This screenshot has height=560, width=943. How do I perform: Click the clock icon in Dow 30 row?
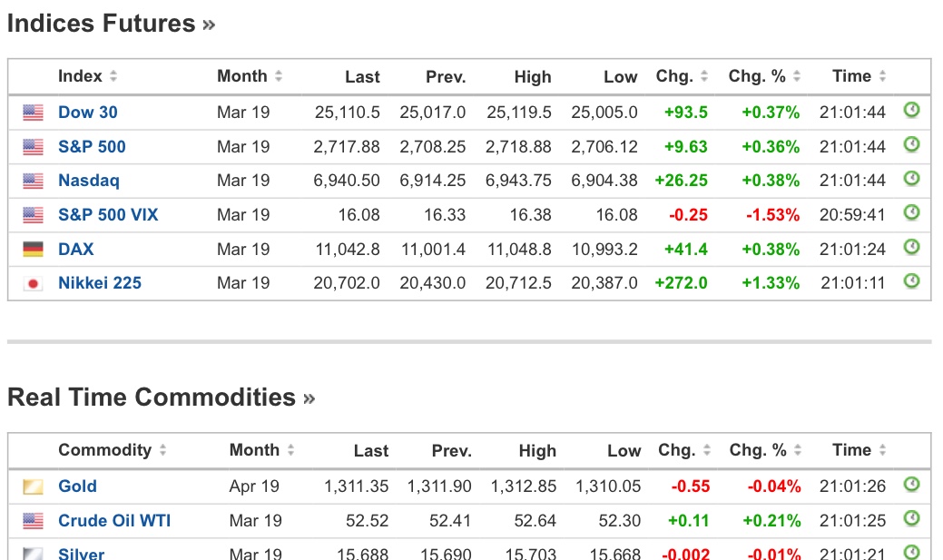click(912, 111)
